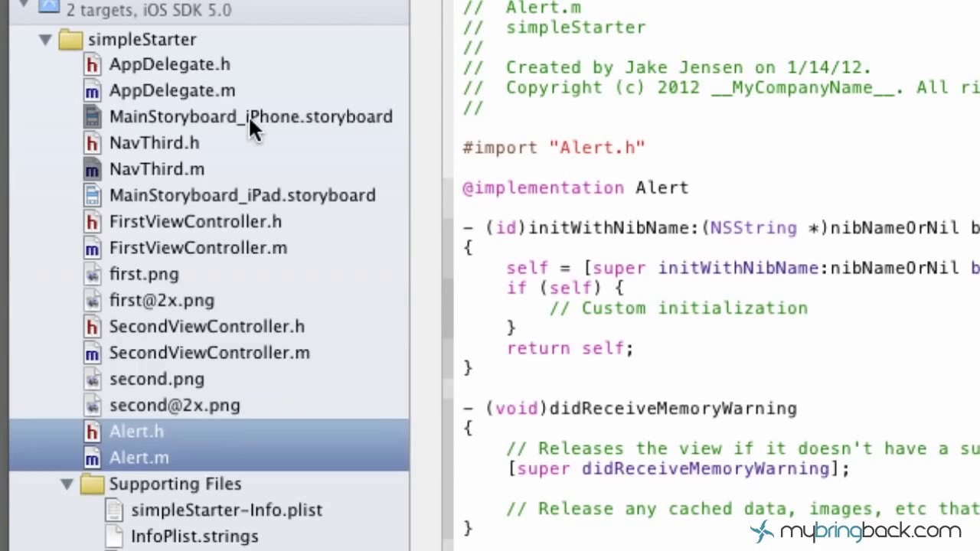This screenshot has width=980, height=551.
Task: Click the image icon beside second@2x.png
Action: (x=92, y=406)
